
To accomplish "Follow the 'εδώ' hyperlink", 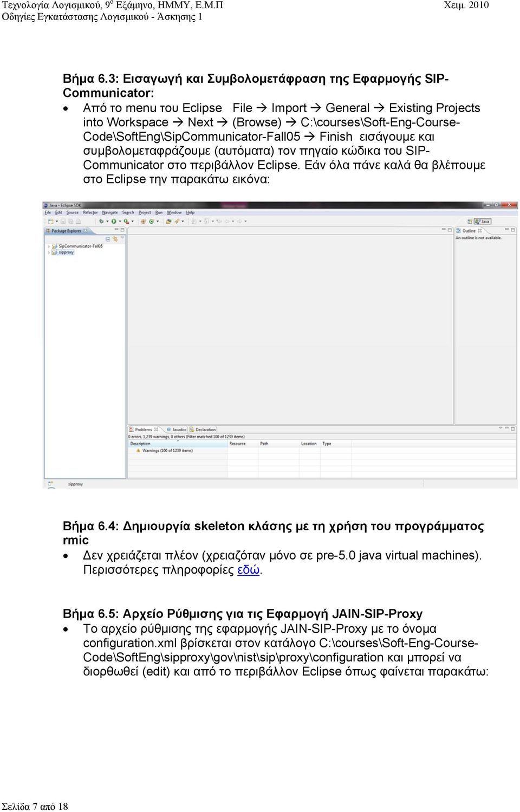I will (249, 570).
